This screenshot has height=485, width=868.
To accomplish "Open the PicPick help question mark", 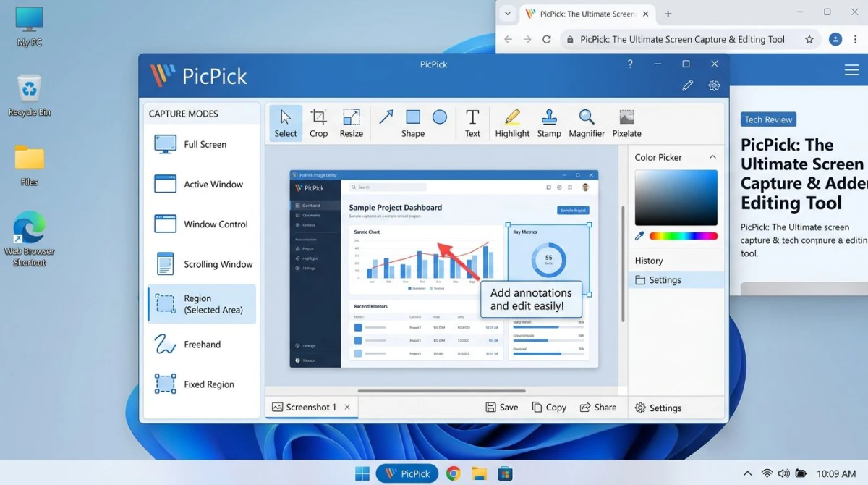I will click(630, 64).
